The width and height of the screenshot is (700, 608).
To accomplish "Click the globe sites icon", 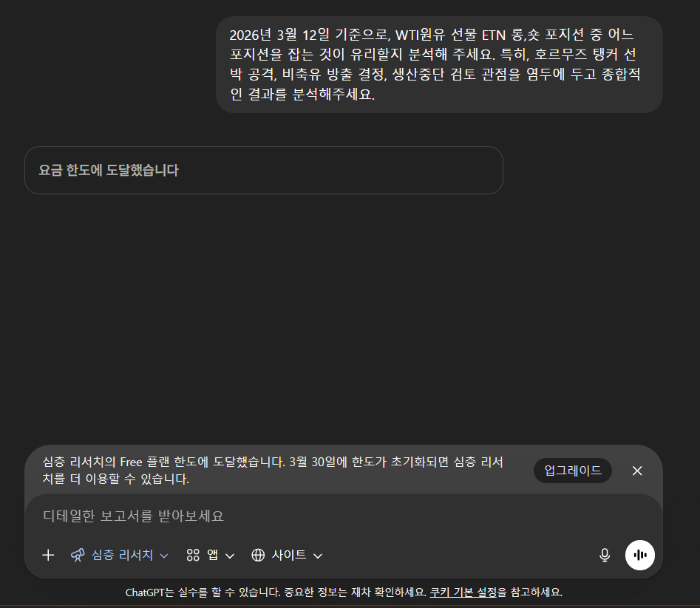I will (x=258, y=556).
